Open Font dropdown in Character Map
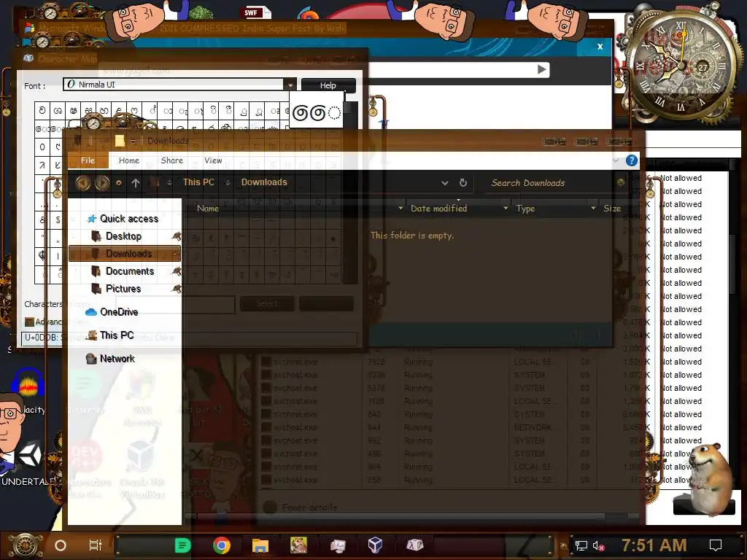This screenshot has height=560, width=747. 290,85
